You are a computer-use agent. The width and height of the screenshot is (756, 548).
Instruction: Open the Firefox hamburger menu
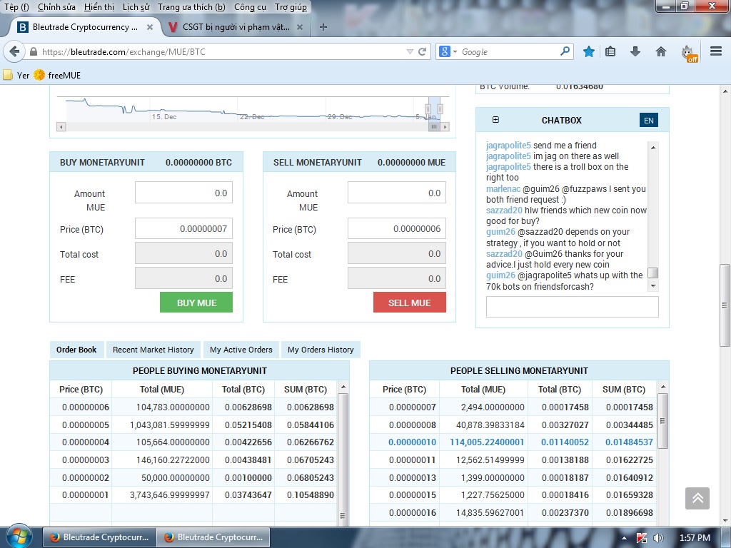point(716,51)
